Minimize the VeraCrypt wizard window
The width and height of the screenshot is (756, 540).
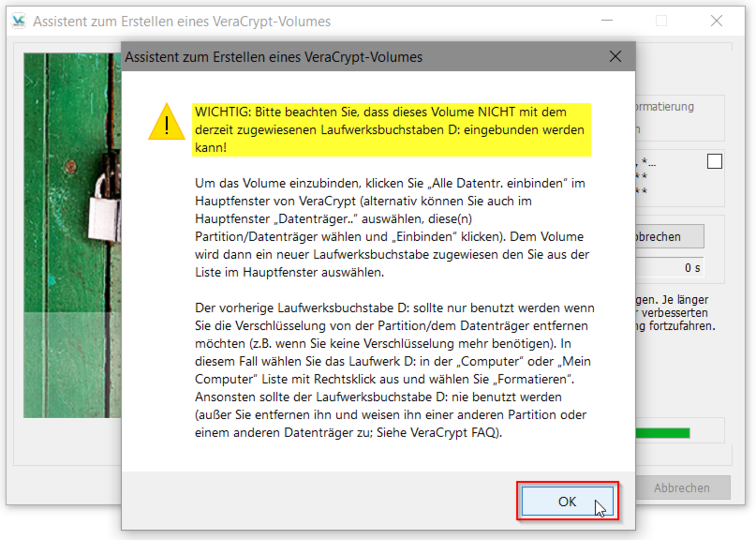[607, 21]
